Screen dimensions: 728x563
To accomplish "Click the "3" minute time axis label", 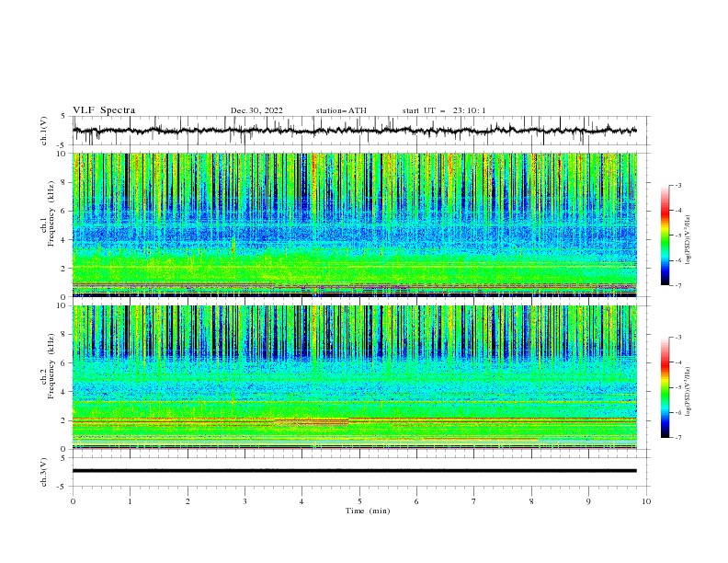I will tap(245, 501).
